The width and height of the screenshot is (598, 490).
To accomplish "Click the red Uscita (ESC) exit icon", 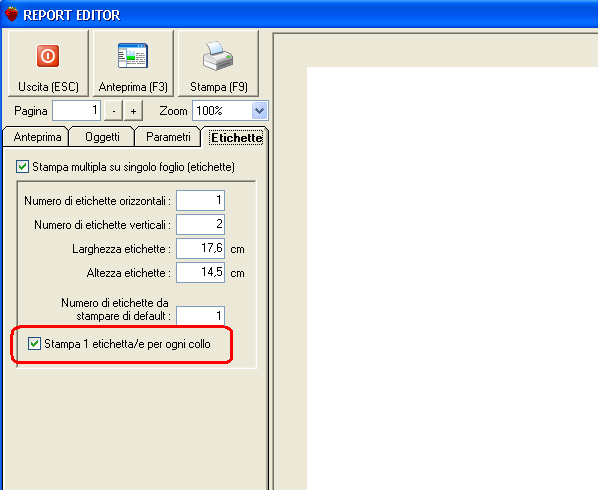I will pos(48,56).
